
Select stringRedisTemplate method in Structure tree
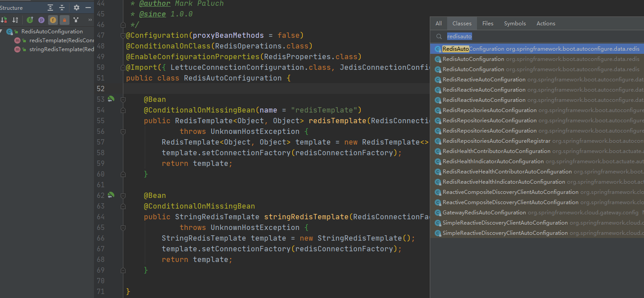click(x=61, y=49)
